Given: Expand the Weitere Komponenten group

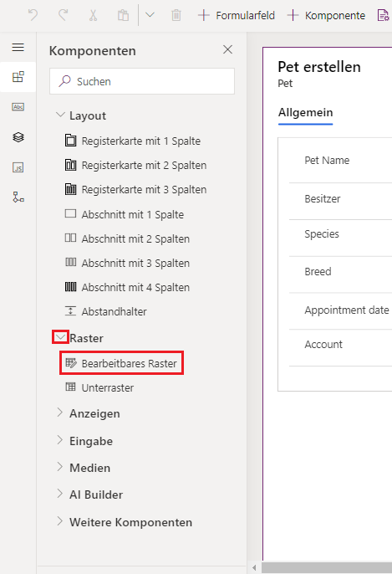Looking at the screenshot, I should [60, 521].
